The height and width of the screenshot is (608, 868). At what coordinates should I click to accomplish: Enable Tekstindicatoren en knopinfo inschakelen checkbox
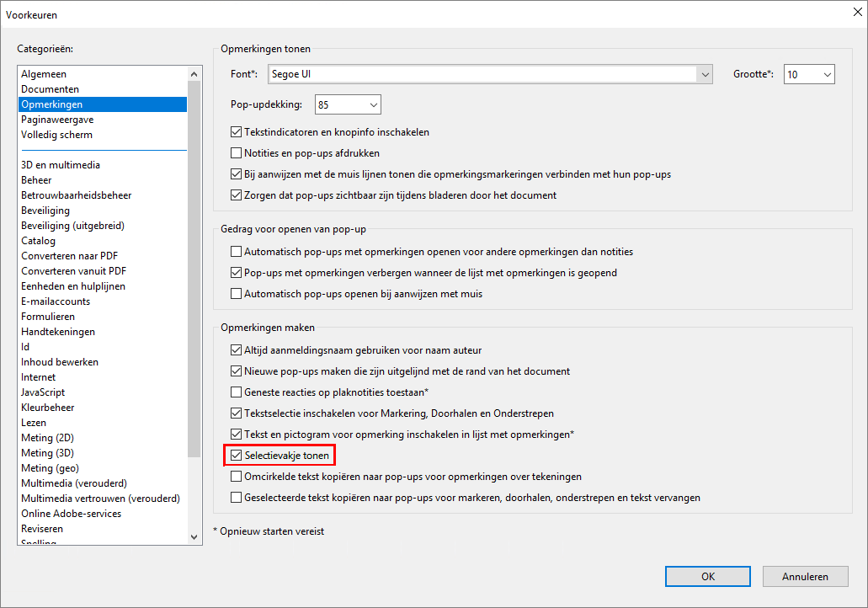coord(237,131)
